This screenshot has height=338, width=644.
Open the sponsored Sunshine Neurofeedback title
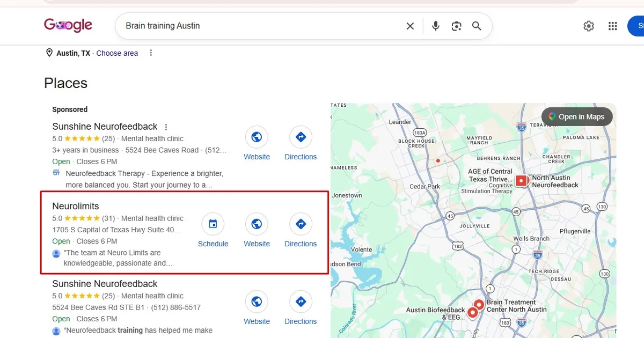coord(105,127)
